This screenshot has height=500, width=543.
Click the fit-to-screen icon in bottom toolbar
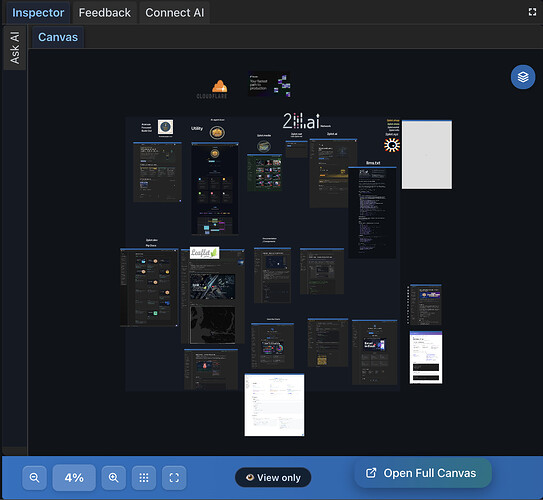tap(174, 478)
